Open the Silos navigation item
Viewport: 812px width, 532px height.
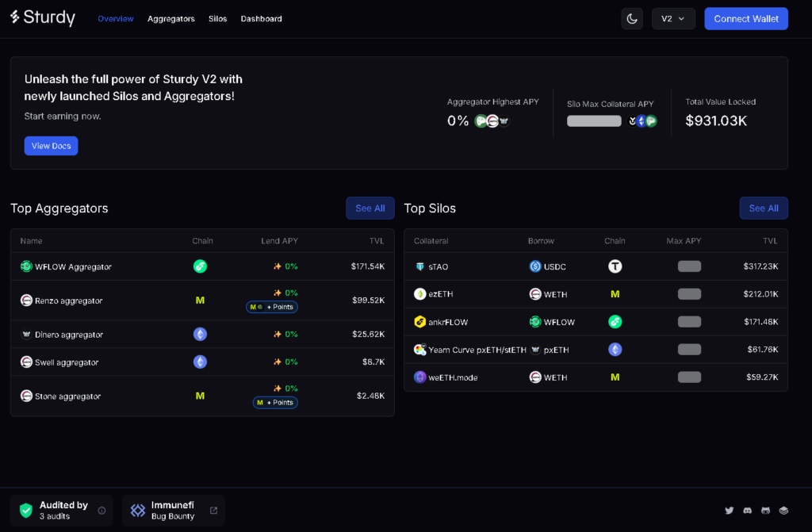pos(217,18)
